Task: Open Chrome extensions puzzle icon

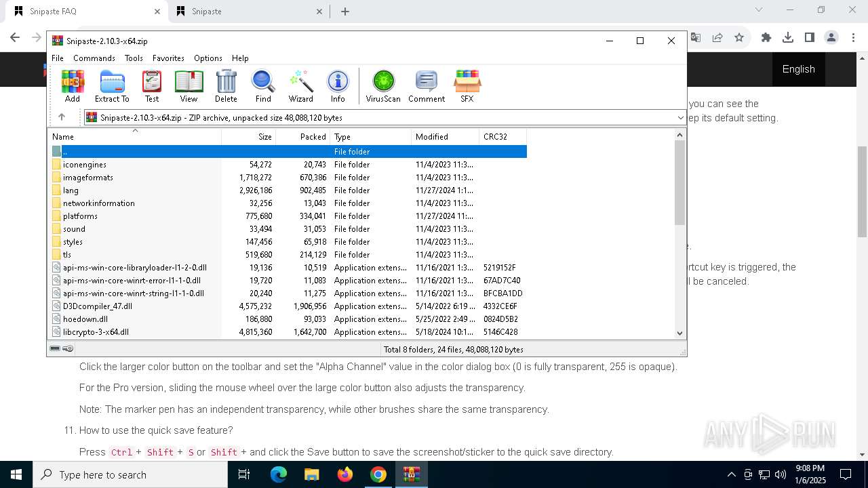Action: coord(766,38)
